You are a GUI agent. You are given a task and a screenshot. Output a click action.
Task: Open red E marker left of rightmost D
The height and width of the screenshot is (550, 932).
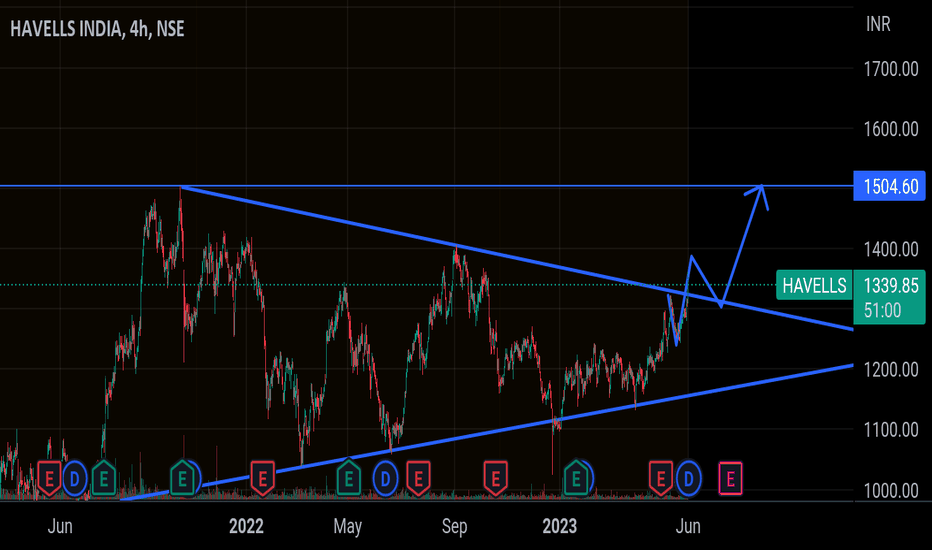(x=660, y=478)
